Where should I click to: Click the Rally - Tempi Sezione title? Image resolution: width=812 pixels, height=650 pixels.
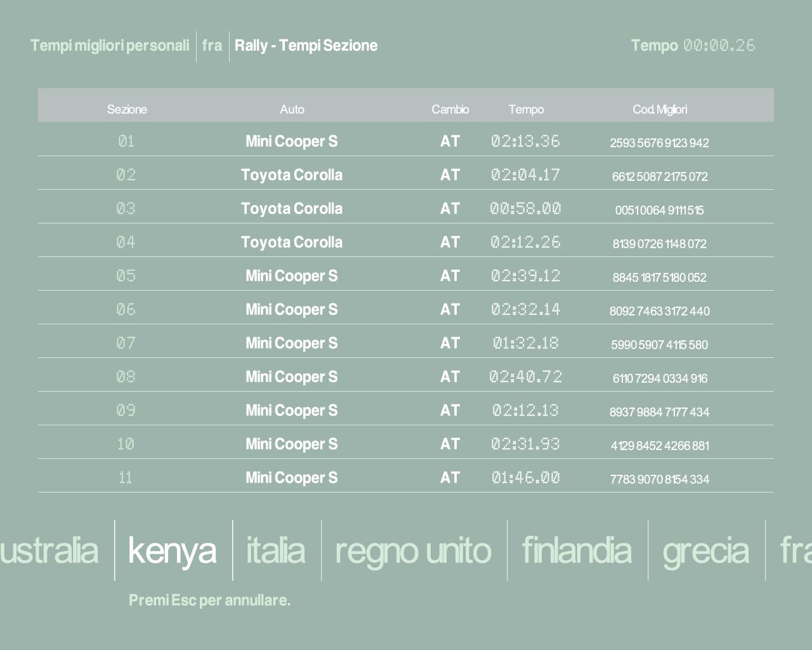pyautogui.click(x=306, y=46)
